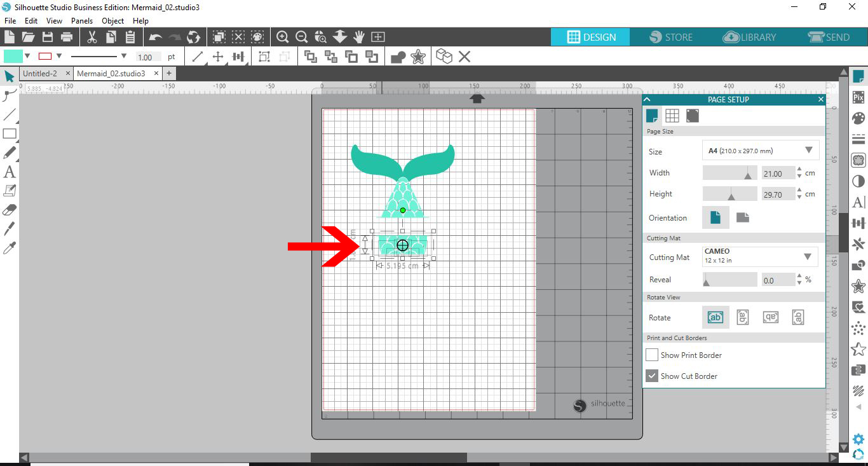Select the Eraser tool
The width and height of the screenshot is (868, 466).
10,210
